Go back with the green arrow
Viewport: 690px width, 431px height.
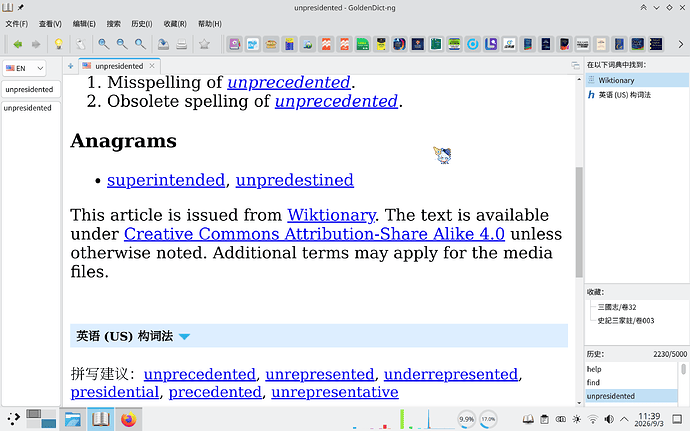[x=18, y=44]
